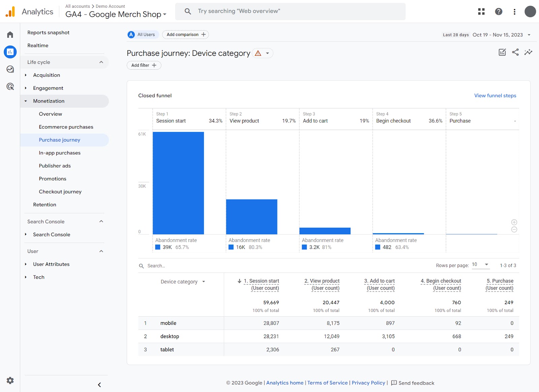
Task: Open the Edit comparisons chart icon
Action: click(x=502, y=52)
